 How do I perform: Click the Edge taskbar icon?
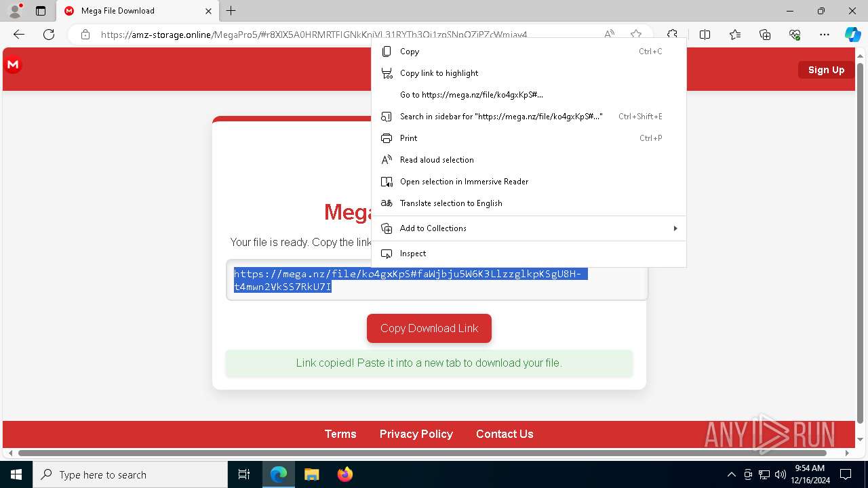[x=279, y=474]
